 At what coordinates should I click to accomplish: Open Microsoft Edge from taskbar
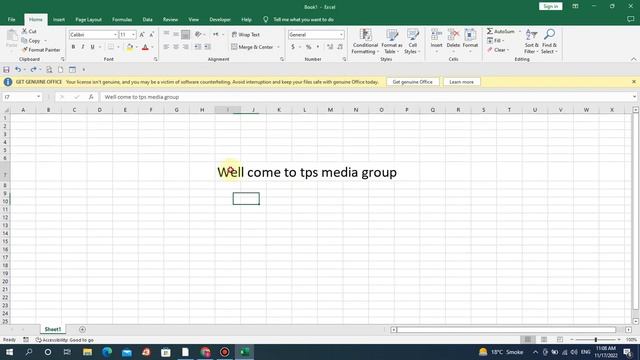107,352
